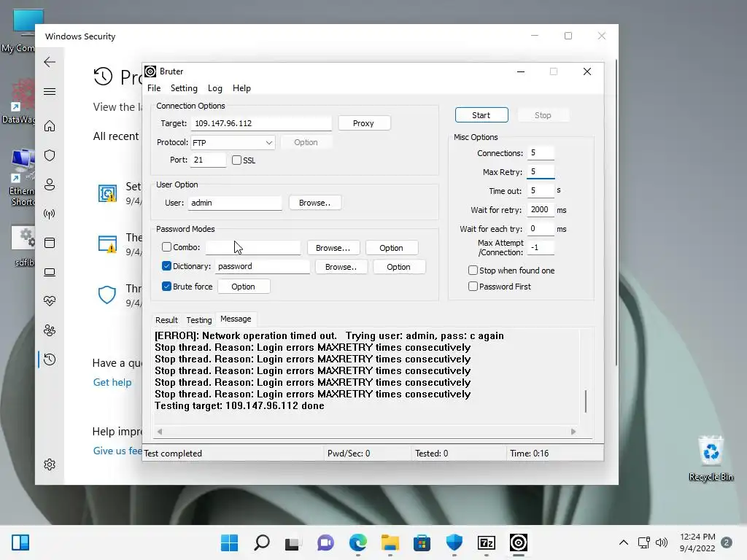
Task: Click Get help link in Windows Security
Action: 112,382
